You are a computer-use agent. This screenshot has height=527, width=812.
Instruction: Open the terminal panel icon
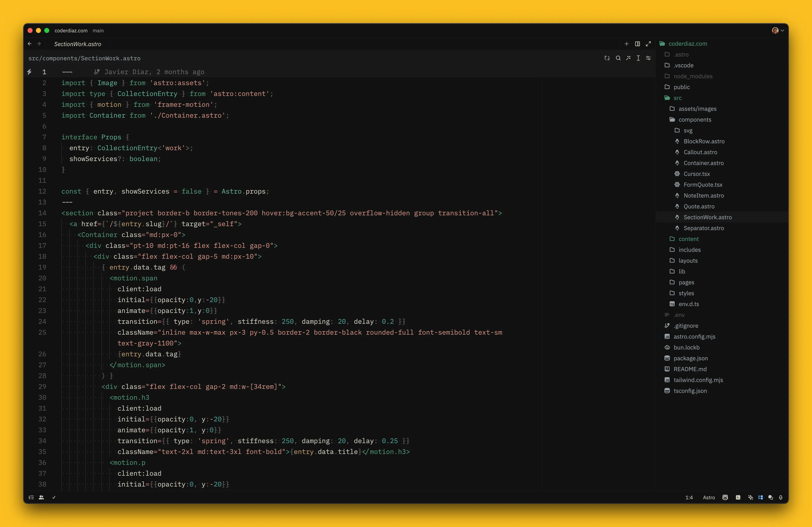click(738, 497)
